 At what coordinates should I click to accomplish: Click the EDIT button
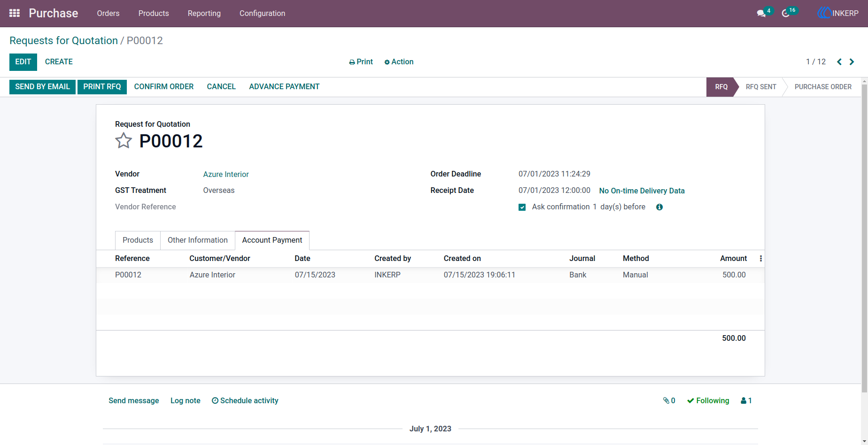pos(23,62)
